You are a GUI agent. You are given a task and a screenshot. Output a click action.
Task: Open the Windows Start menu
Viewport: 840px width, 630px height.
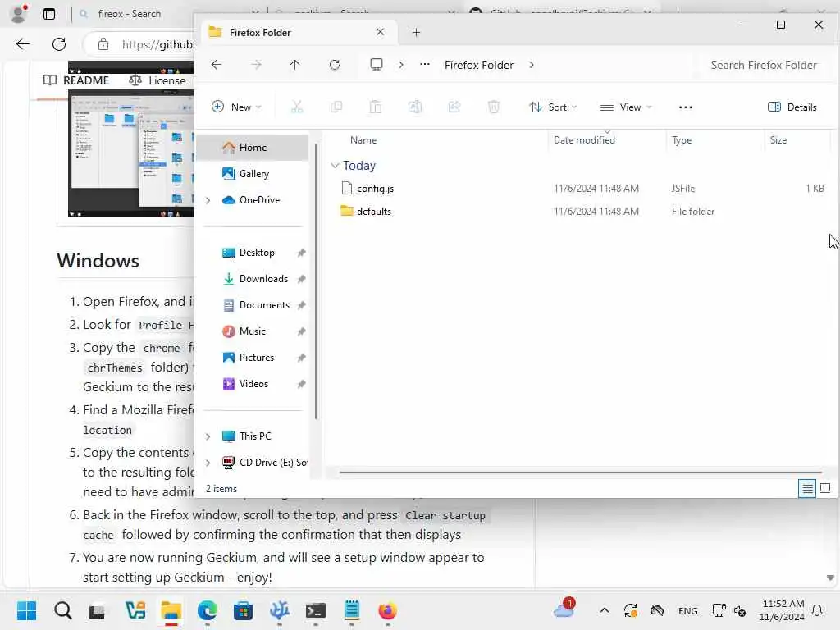pos(26,610)
